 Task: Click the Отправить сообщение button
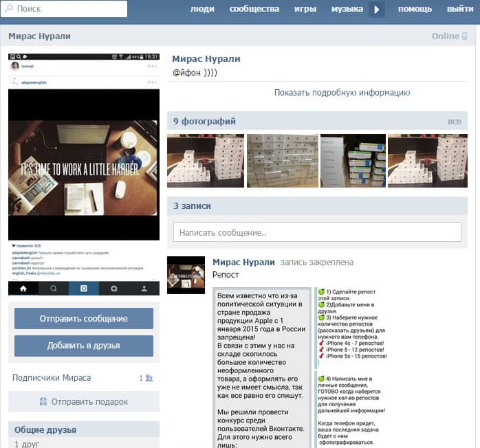click(x=84, y=318)
